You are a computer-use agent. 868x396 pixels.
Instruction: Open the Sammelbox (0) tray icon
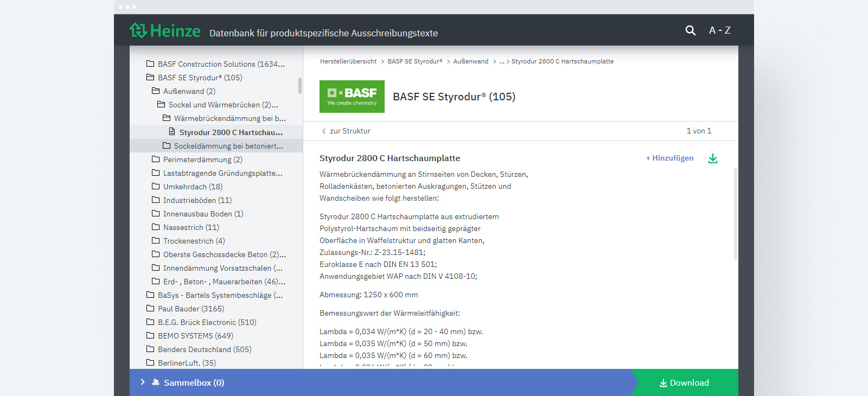(156, 382)
